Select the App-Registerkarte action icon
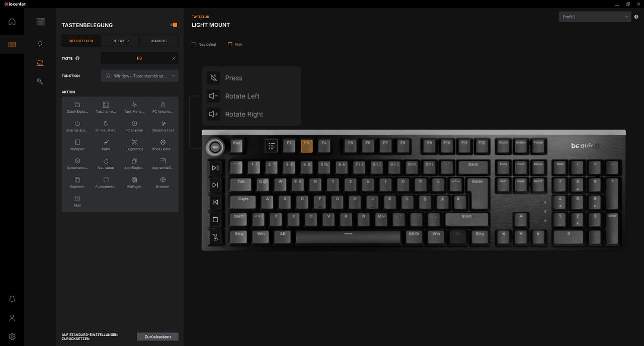The height and width of the screenshot is (346, 644). click(134, 161)
